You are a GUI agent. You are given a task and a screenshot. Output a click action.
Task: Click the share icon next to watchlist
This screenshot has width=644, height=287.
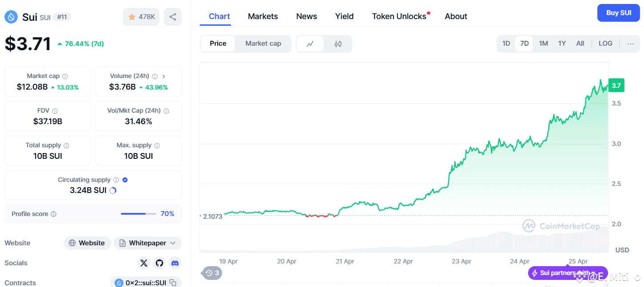(x=173, y=17)
